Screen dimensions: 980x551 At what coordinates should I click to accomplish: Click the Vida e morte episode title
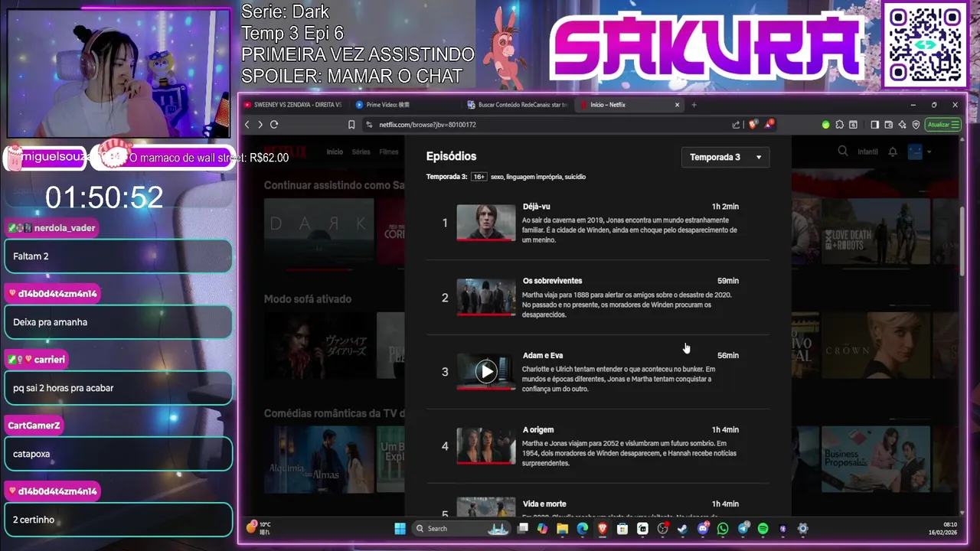click(x=544, y=504)
